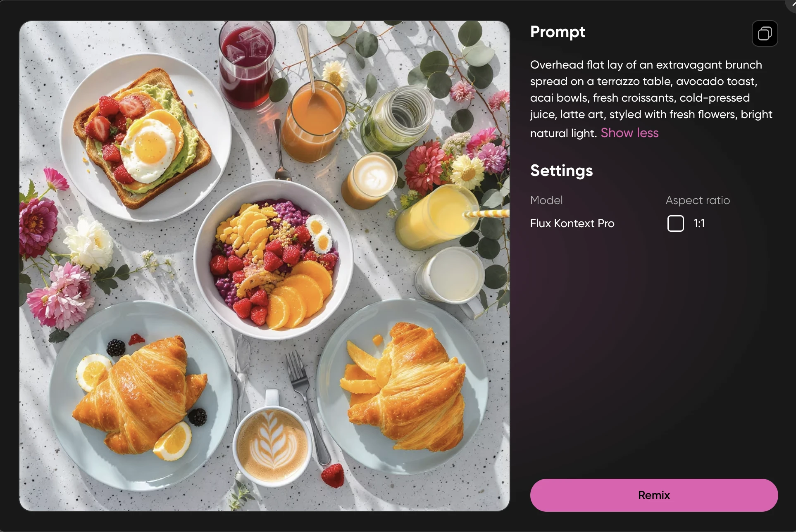Click the Prompt heading
Screen dimensions: 796x532
(558, 32)
